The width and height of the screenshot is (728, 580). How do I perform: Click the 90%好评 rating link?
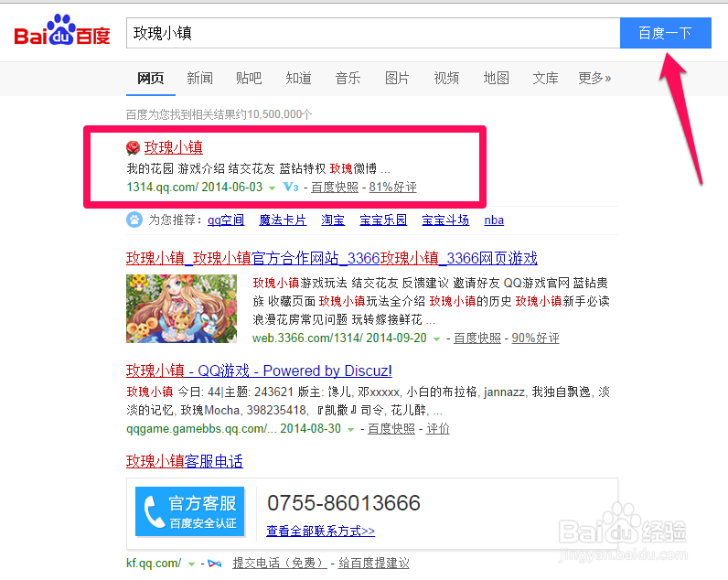tap(535, 338)
